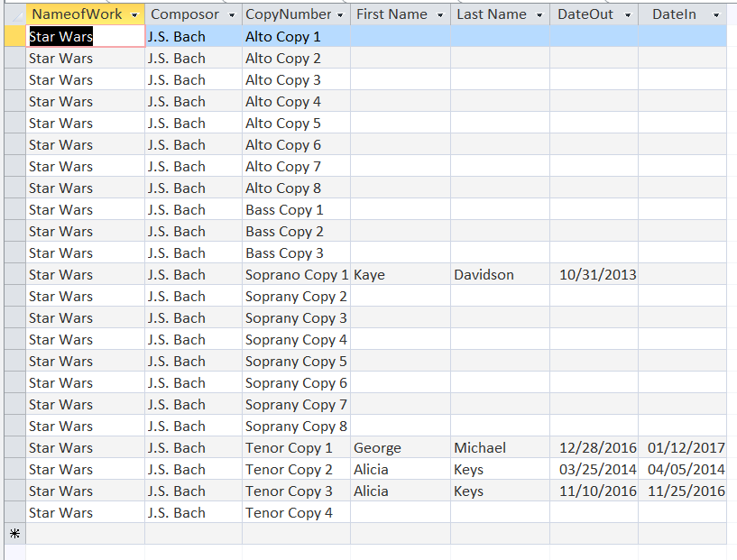Open First Name column filter dropdown
Screen dimensions: 737x560
pos(440,15)
